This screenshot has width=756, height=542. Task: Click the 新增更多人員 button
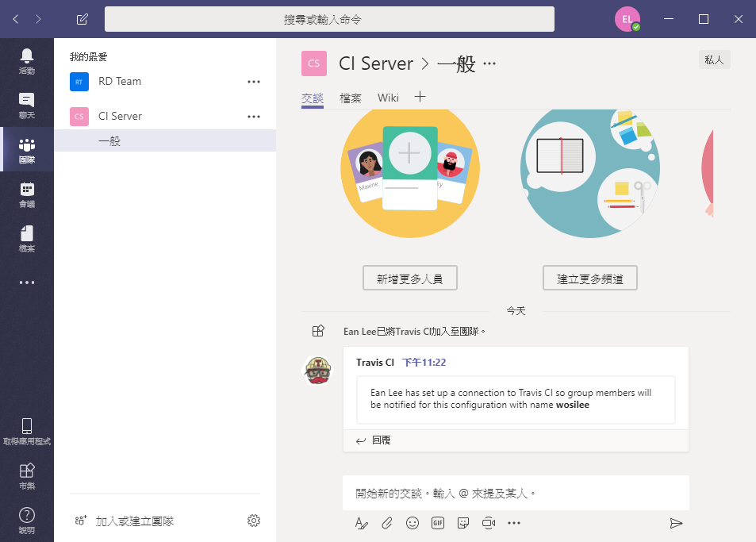click(410, 279)
